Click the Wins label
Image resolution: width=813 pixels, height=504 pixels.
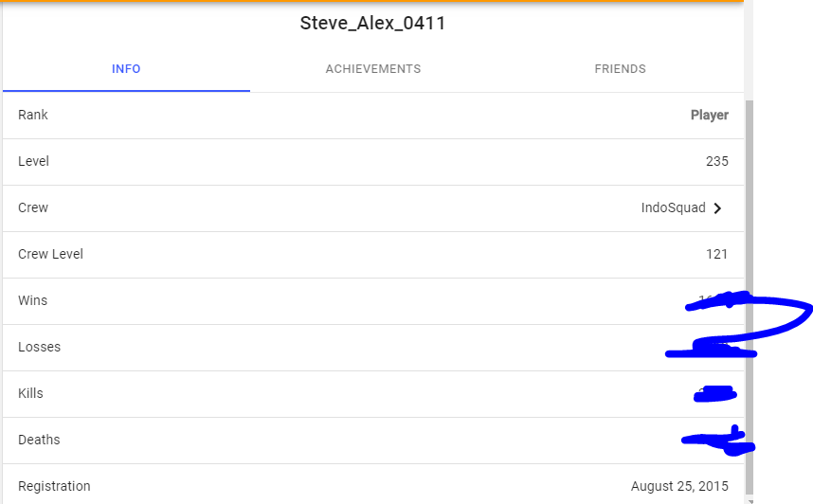click(x=32, y=300)
